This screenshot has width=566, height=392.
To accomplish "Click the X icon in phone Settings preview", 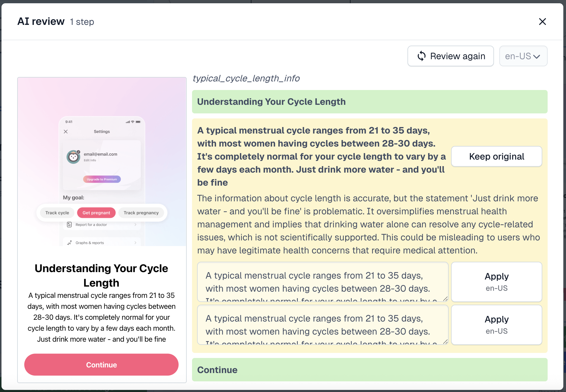I will click(x=66, y=131).
